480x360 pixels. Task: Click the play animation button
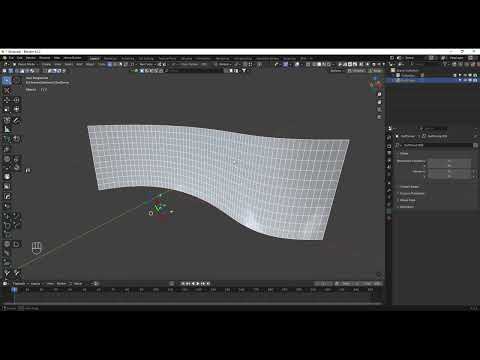coord(198,284)
